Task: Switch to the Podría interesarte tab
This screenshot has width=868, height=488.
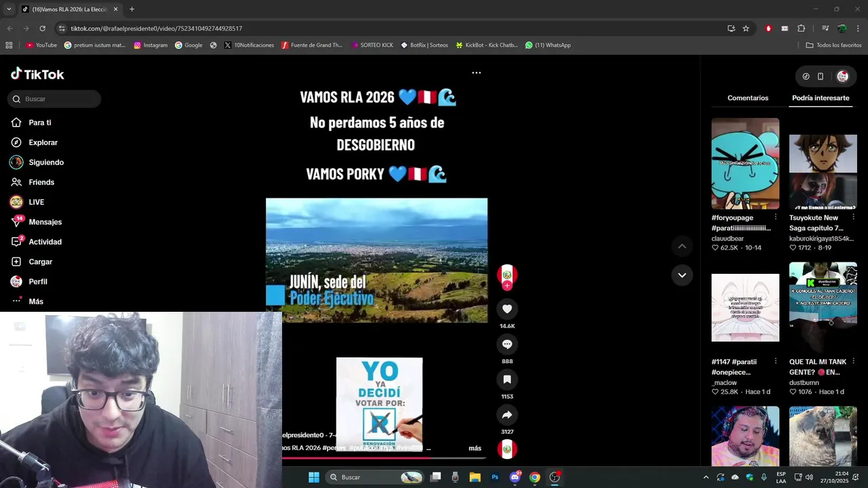Action: (821, 98)
